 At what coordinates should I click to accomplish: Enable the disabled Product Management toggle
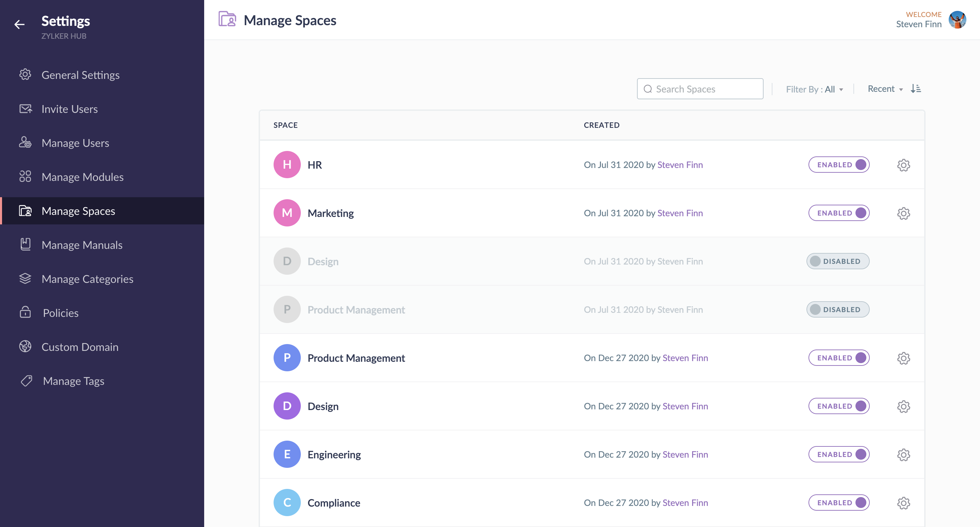click(x=838, y=309)
